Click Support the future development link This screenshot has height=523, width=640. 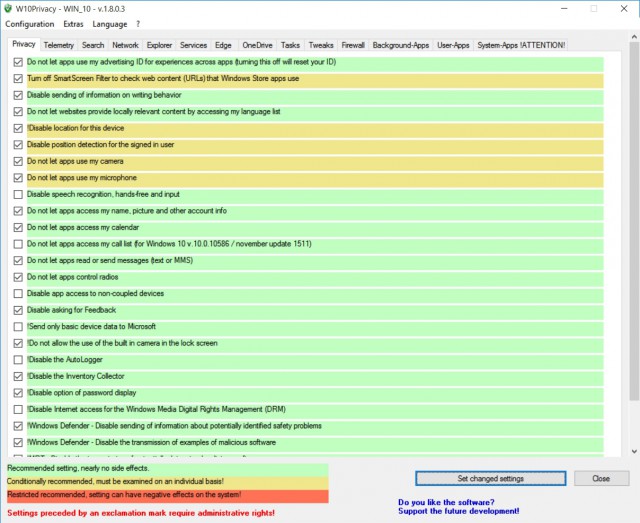point(458,511)
